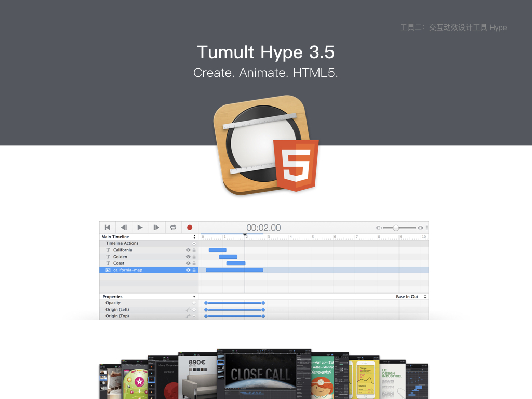The width and height of the screenshot is (532, 399).
Task: Open the pink star game thumbnail
Action: tap(135, 379)
